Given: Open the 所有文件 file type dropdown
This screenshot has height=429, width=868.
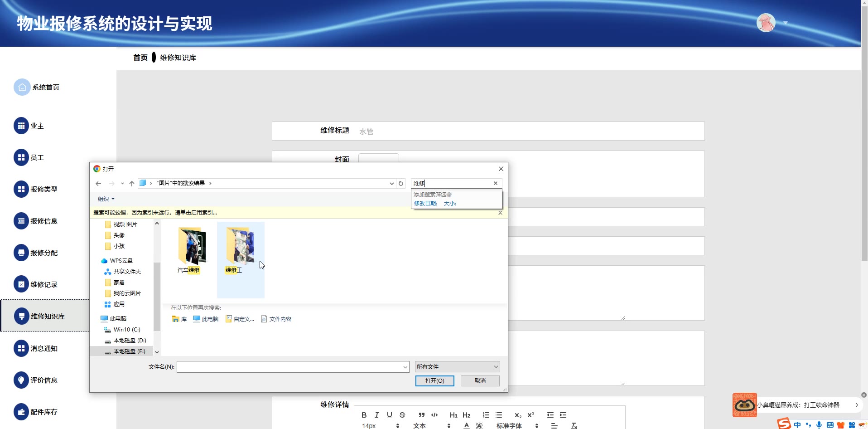Looking at the screenshot, I should tap(457, 367).
